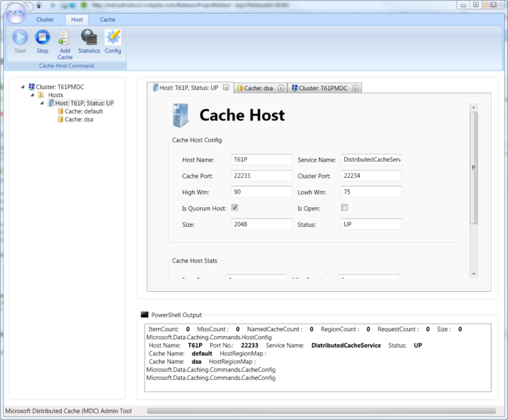Click the Service Name field
Viewport: 508px width, 420px height.
[371, 159]
